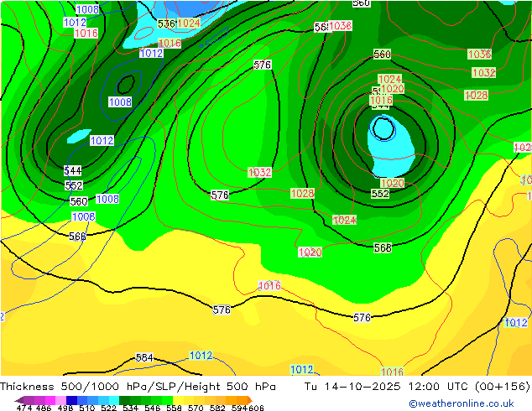Click the 606 legend value
Screen dimensions: 532x411
(x=256, y=408)
